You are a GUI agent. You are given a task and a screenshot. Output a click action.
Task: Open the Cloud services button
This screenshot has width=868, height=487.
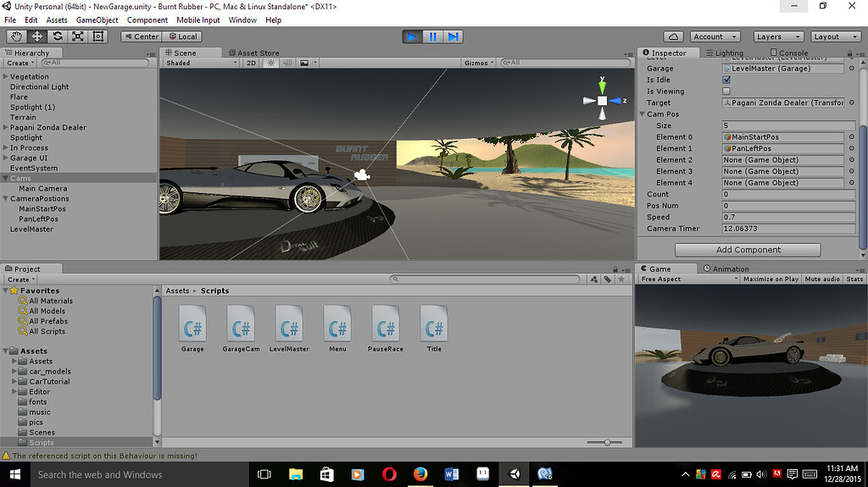click(673, 36)
